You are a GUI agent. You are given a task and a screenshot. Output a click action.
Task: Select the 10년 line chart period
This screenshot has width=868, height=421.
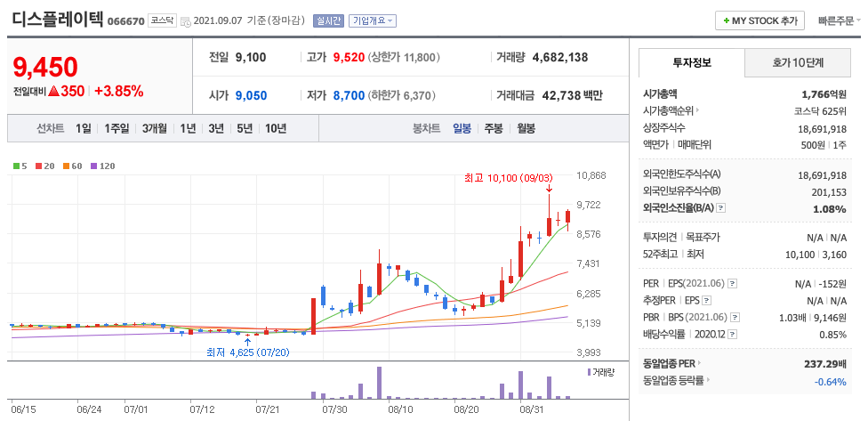click(x=276, y=128)
